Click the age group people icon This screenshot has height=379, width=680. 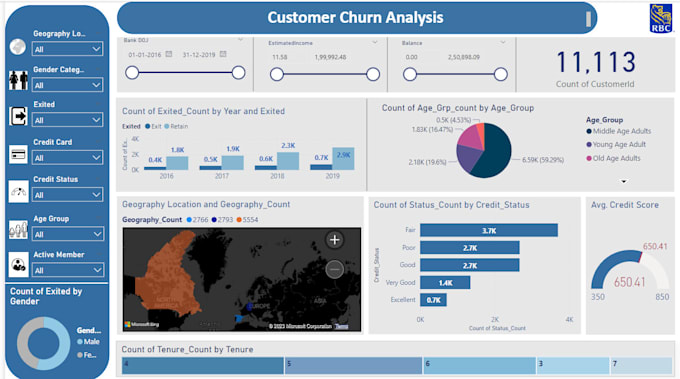(x=18, y=230)
